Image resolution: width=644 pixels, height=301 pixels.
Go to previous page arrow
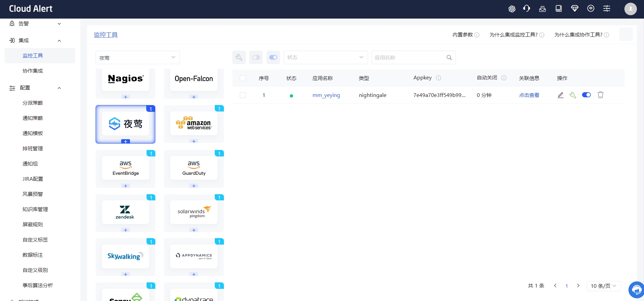(x=555, y=286)
